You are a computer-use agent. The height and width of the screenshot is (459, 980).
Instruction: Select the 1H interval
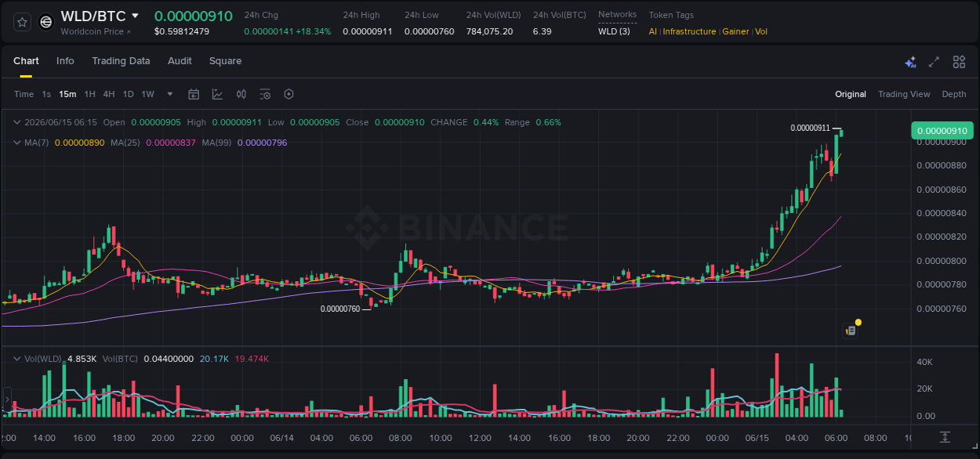point(89,94)
